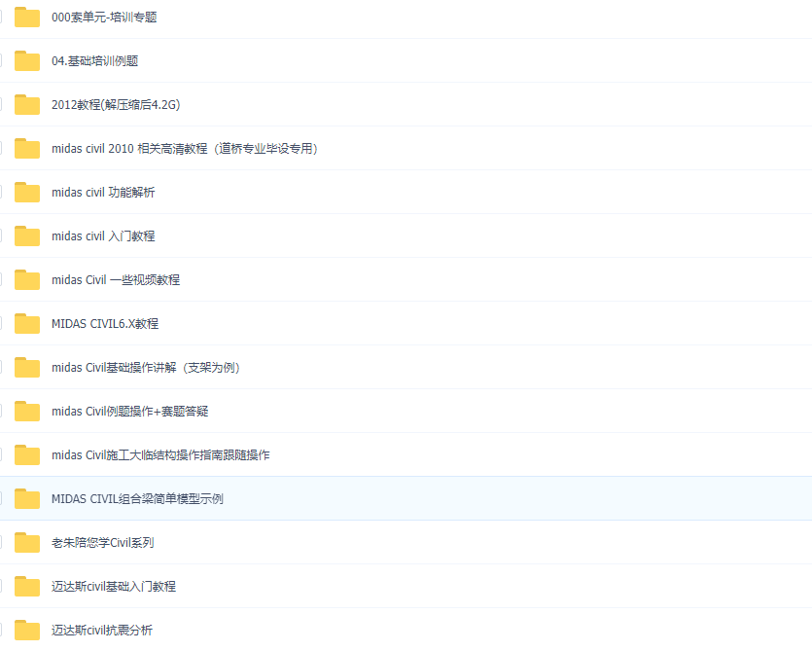This screenshot has width=812, height=651.
Task: Click the folder icon beside 迈达斯civil抗震分析
Action: click(26, 630)
